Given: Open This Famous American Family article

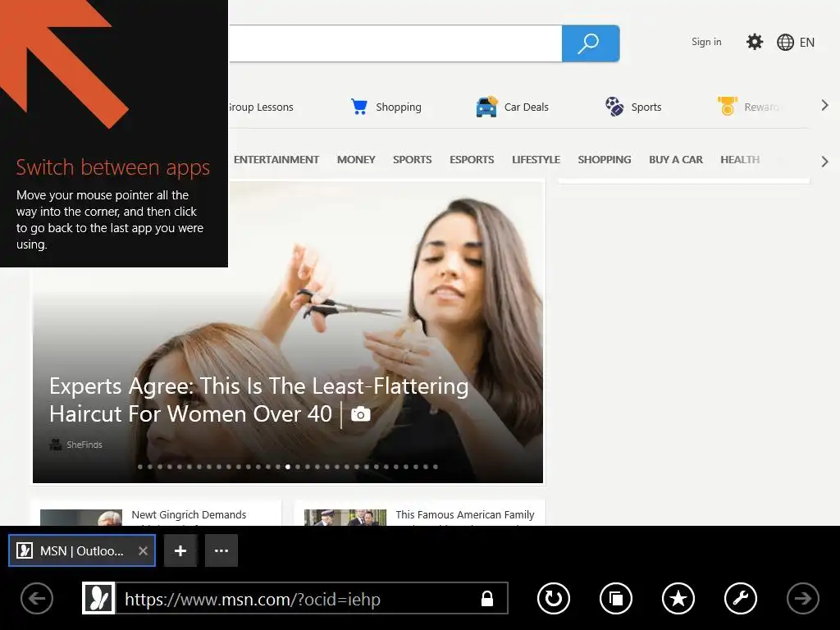Looking at the screenshot, I should coord(465,515).
